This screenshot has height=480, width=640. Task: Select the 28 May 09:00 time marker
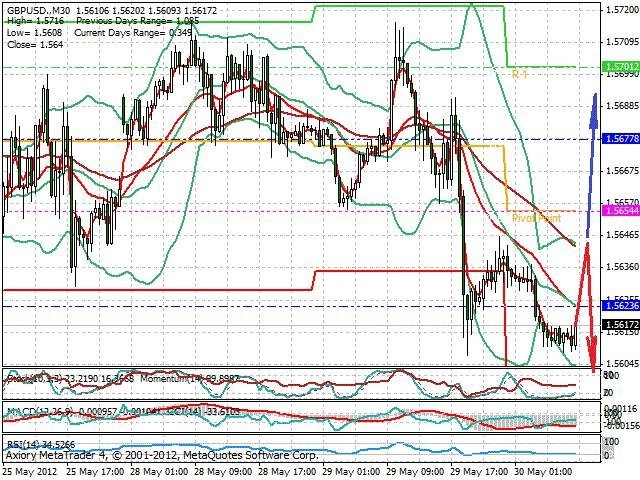tap(223, 471)
